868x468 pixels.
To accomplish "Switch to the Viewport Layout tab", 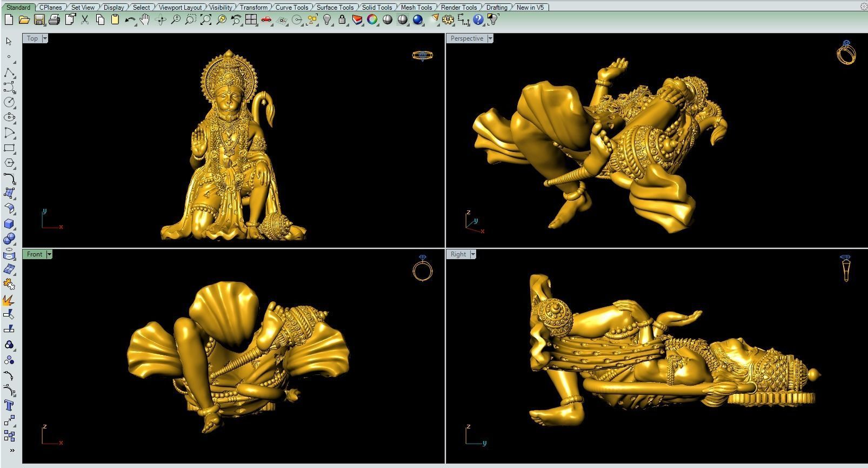I will tap(180, 8).
